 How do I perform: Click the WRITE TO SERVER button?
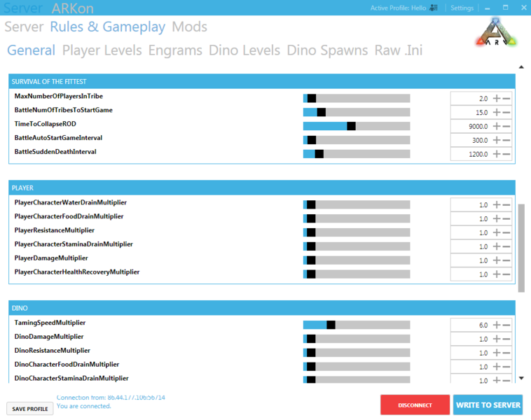488,405
